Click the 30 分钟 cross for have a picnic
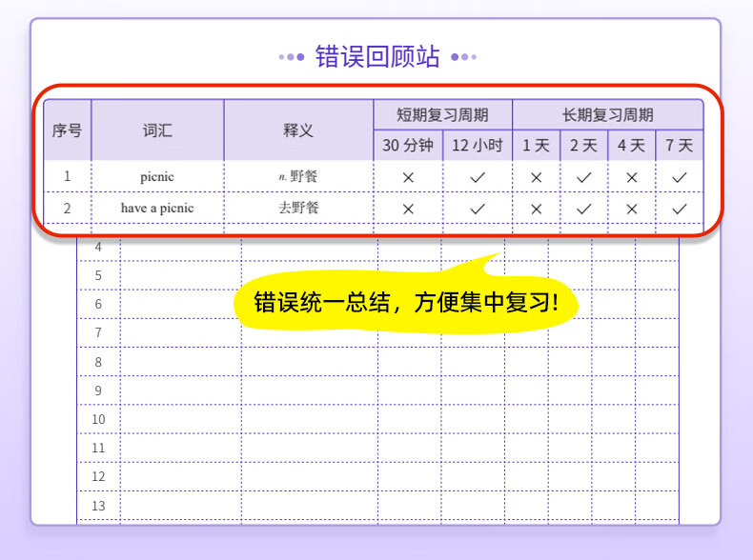This screenshot has width=753, height=560. 408,209
